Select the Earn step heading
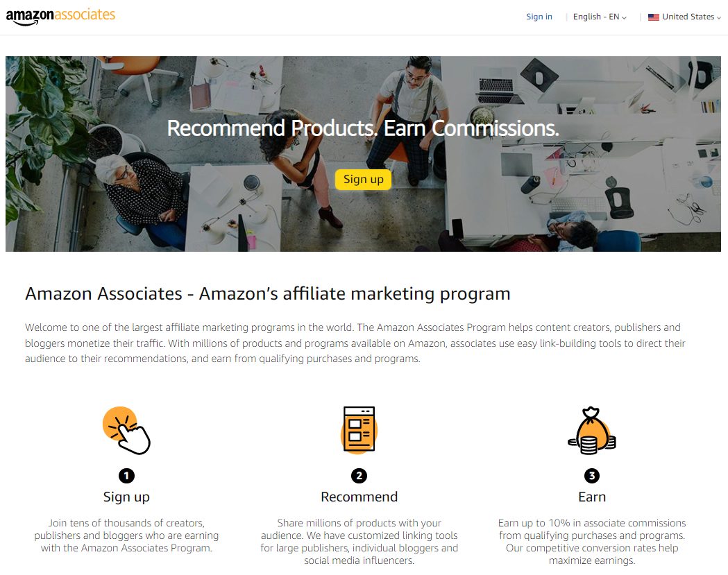This screenshot has height=575, width=728. pos(592,497)
